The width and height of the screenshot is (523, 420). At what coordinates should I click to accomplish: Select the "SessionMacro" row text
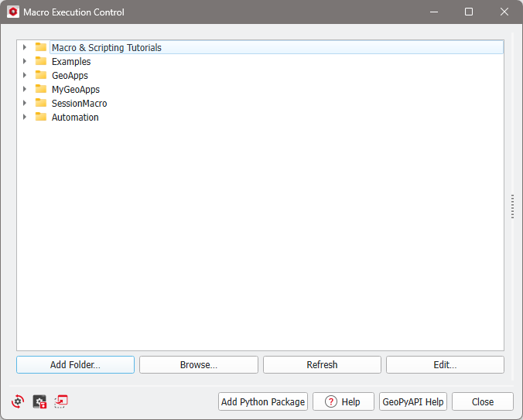click(x=80, y=104)
